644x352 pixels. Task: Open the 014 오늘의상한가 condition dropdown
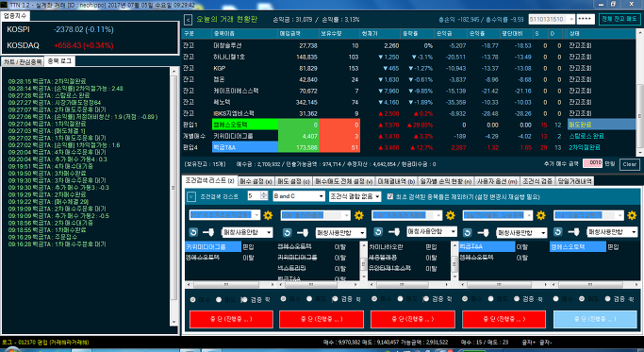click(588, 214)
